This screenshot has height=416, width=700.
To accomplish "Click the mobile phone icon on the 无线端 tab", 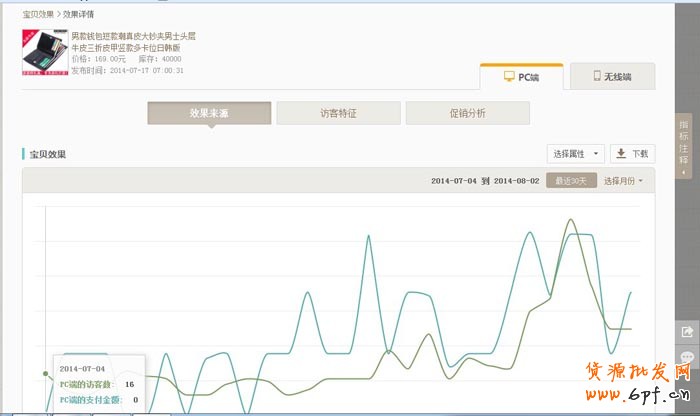I will (597, 76).
